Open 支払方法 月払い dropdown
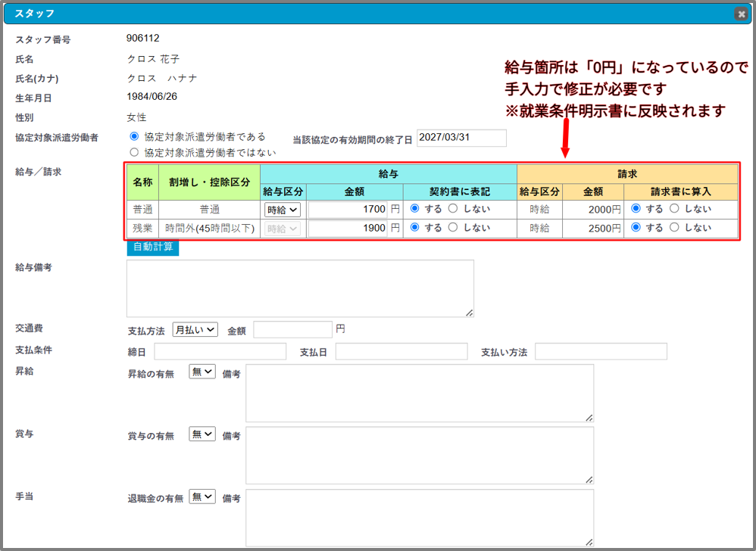 tap(195, 330)
